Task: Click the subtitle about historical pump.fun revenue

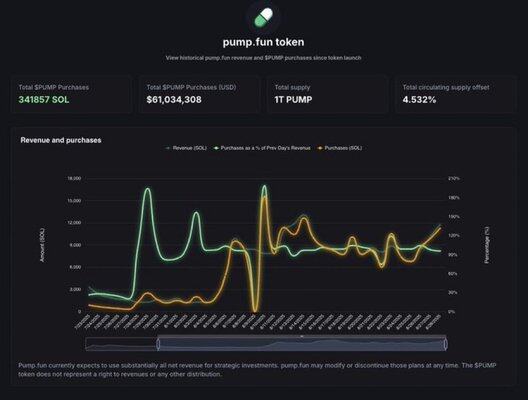Action: tap(264, 58)
